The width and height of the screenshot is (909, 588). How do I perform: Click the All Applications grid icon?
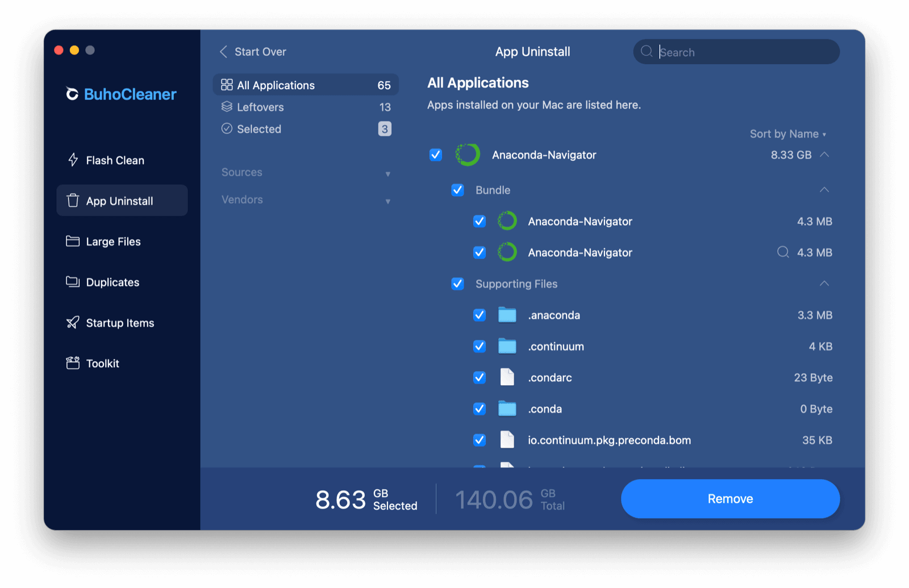(227, 85)
